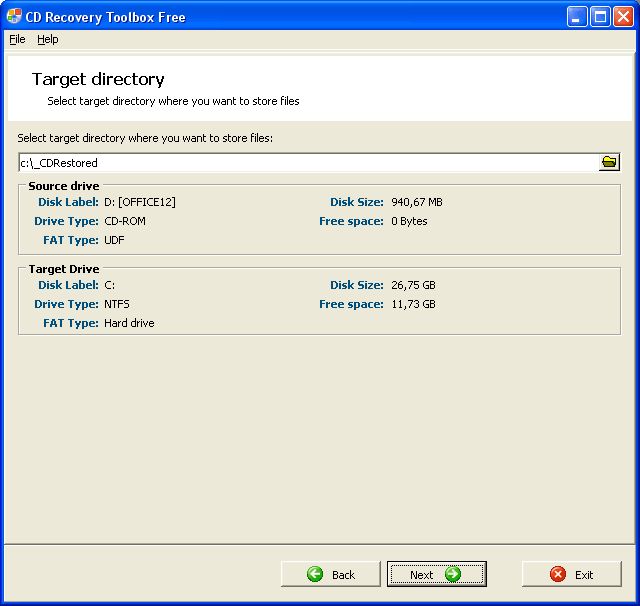Select the '0 Bytes' free space value

(x=409, y=221)
